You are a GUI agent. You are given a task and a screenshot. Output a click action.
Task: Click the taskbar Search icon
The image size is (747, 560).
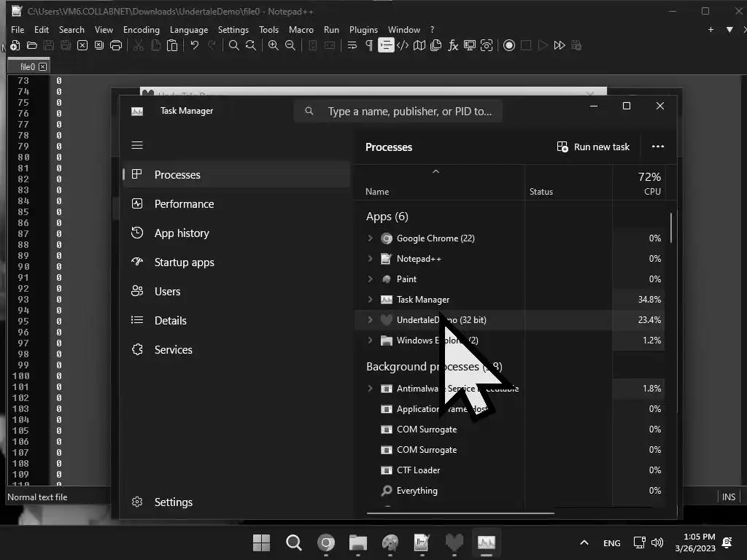tap(293, 542)
